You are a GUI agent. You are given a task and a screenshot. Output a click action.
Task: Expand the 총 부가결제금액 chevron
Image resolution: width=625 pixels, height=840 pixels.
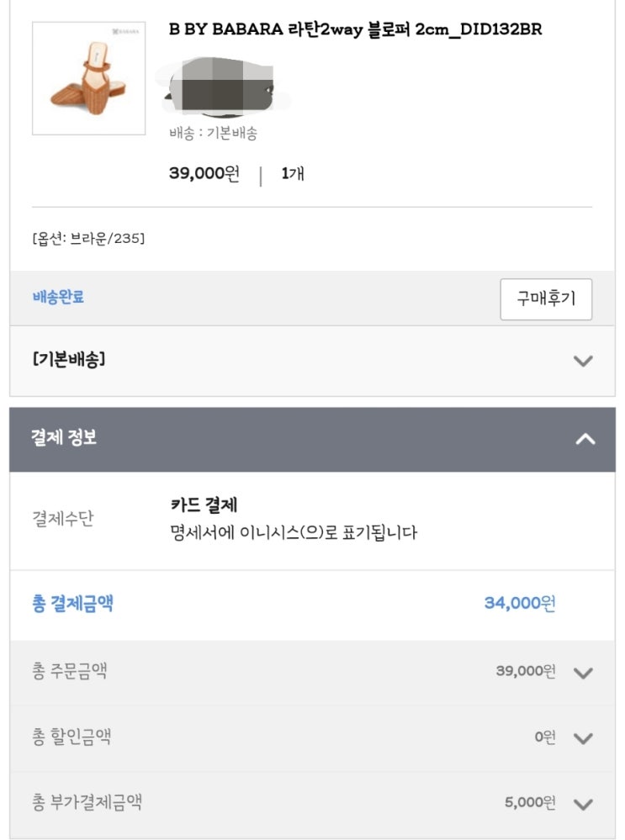point(582,804)
